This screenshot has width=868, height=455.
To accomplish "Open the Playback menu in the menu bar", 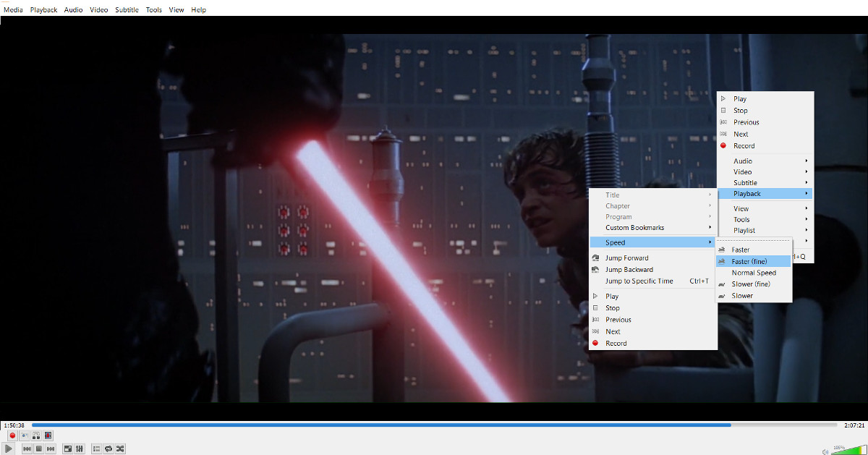I will click(x=43, y=10).
